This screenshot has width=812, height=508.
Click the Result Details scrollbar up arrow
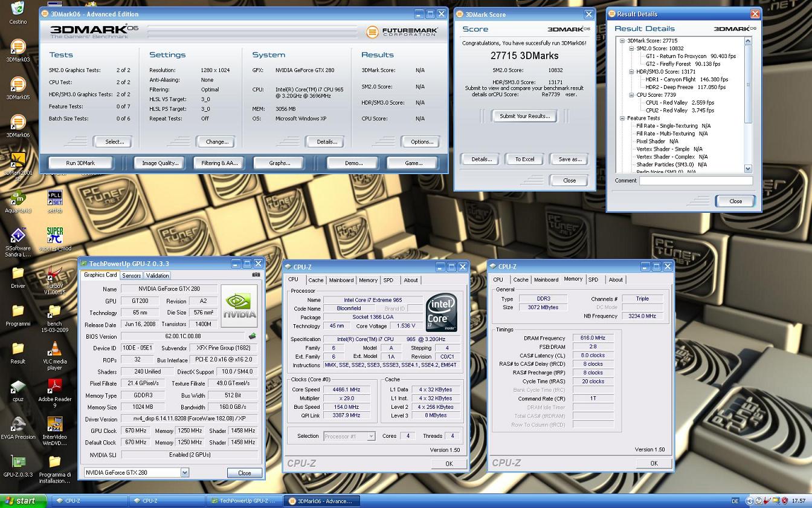click(748, 41)
